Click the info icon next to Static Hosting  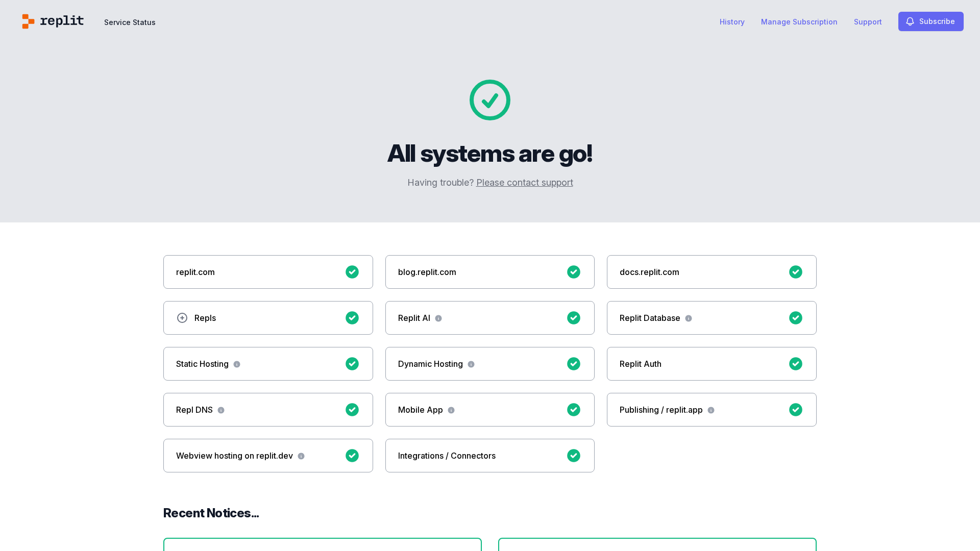[x=237, y=364]
